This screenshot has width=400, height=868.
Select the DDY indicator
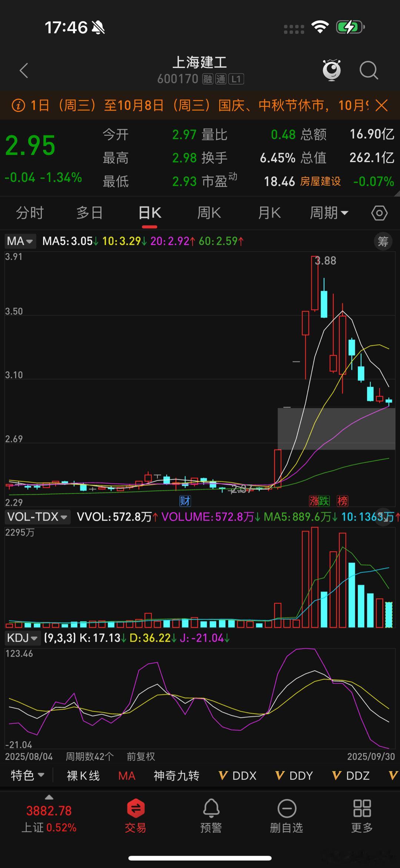coord(294,776)
